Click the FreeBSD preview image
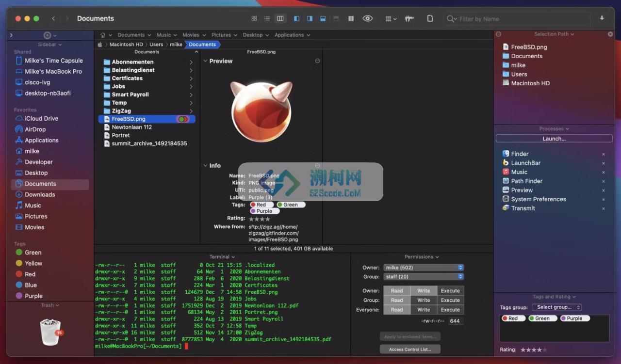Image resolution: width=621 pixels, height=364 pixels. pyautogui.click(x=261, y=111)
